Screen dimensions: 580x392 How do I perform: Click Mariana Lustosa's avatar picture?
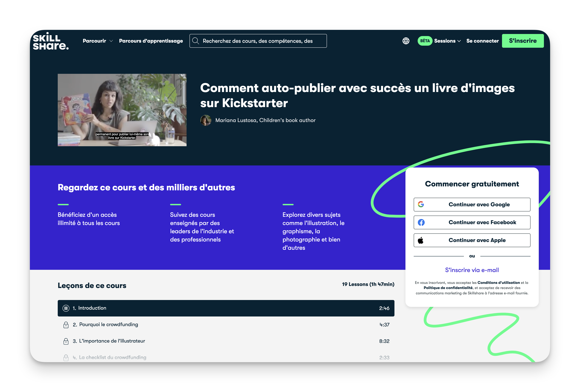point(206,120)
